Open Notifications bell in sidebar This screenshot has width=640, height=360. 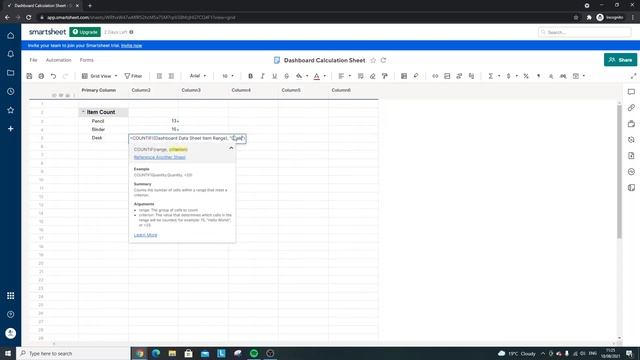11,54
